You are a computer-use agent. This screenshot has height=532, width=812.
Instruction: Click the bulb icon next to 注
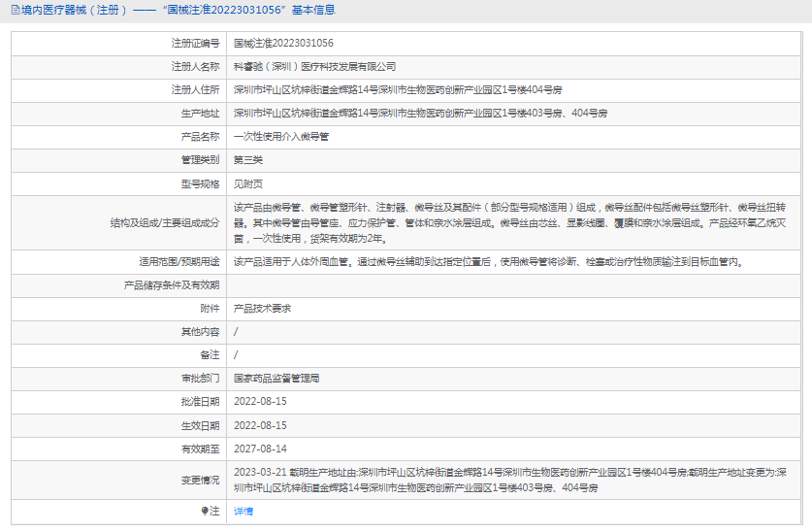(x=205, y=512)
